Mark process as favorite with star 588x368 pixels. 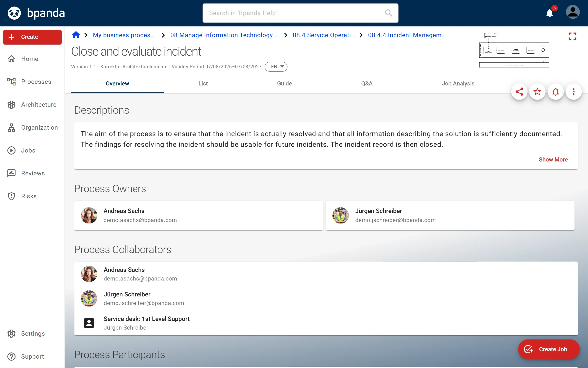tap(537, 92)
